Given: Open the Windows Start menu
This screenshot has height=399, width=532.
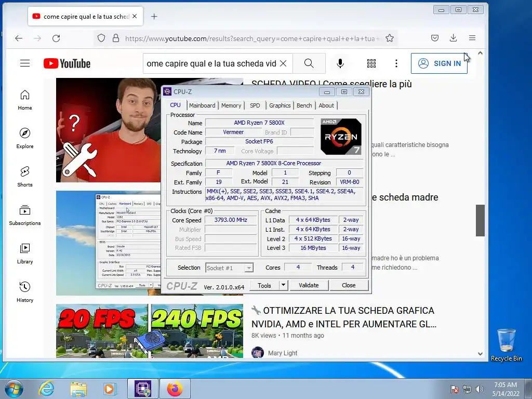Looking at the screenshot, I should pos(14,389).
